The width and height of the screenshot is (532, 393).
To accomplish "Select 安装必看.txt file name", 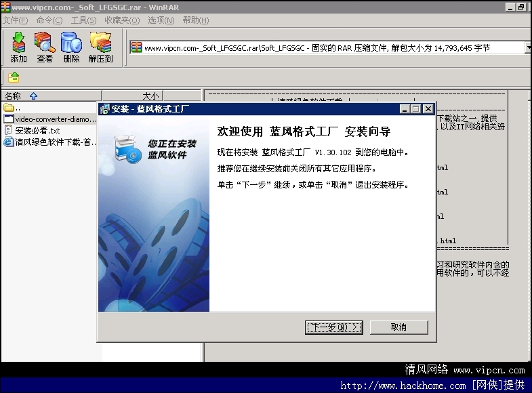I will 37,131.
